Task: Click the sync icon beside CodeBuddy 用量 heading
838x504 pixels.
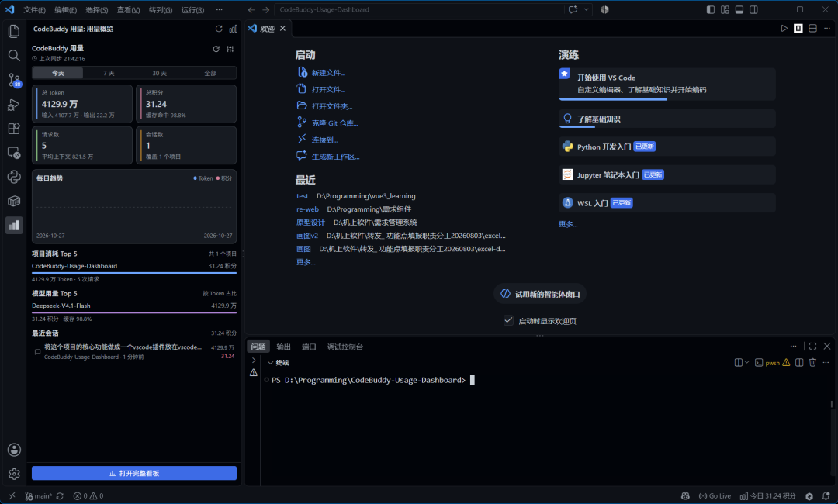Action: pyautogui.click(x=216, y=49)
